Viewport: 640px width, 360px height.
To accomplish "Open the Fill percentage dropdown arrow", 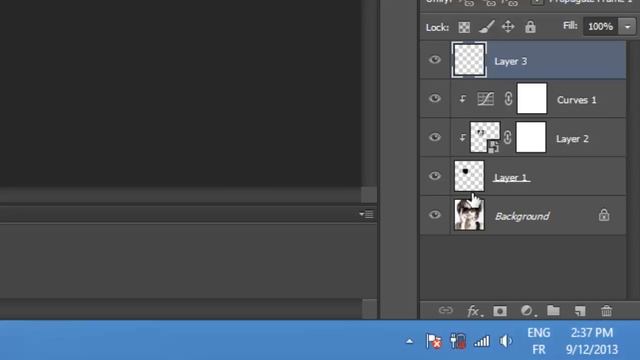I will tap(627, 27).
